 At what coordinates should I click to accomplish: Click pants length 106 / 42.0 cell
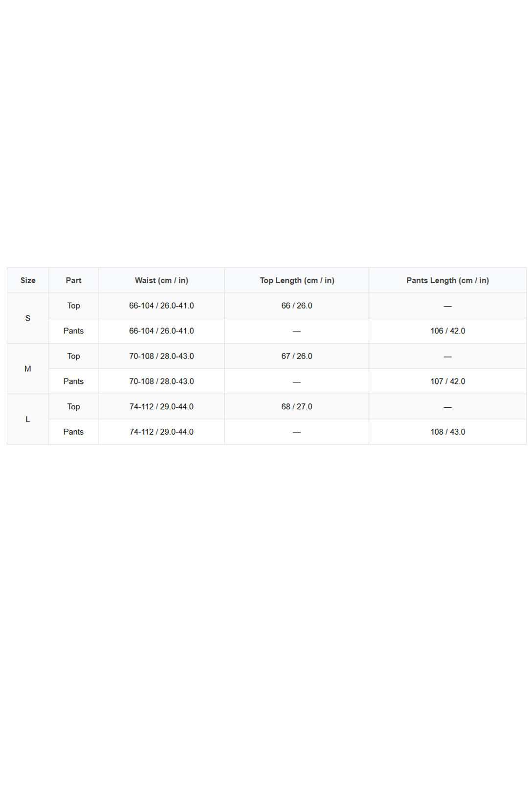pos(447,331)
